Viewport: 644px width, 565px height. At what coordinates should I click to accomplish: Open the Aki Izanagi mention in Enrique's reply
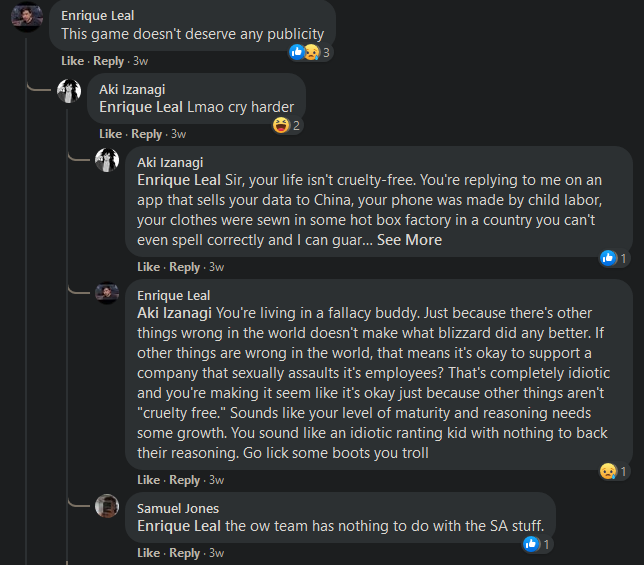click(174, 313)
